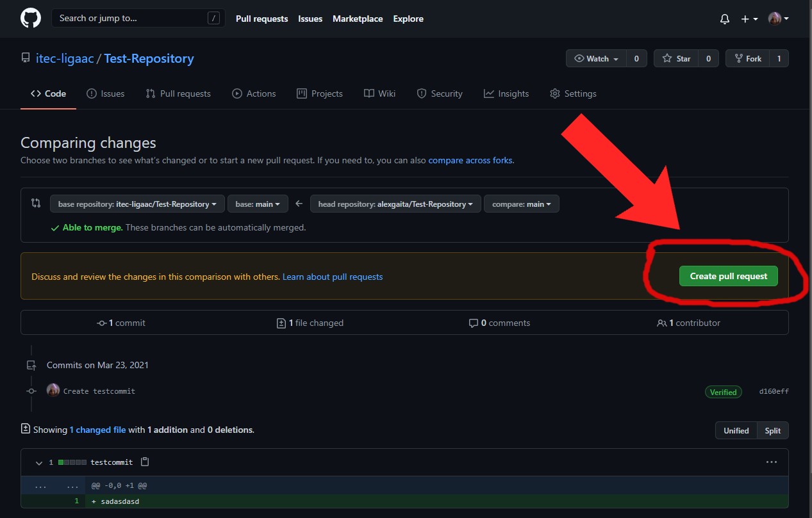Open the GitHub home logo
812x518 pixels.
coord(31,18)
